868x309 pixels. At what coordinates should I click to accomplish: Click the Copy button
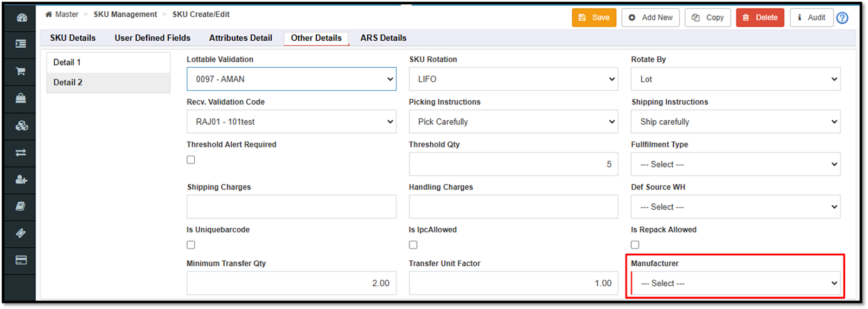[708, 17]
